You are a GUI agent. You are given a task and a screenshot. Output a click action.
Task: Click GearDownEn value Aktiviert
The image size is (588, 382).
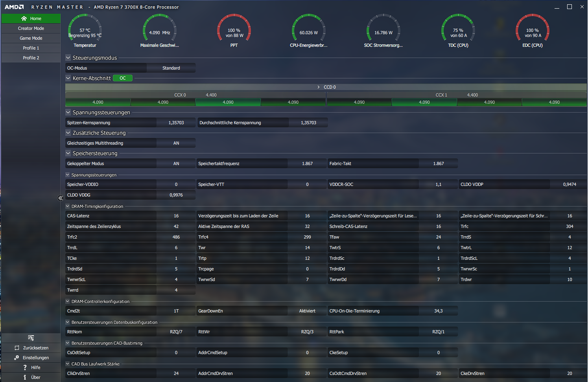[307, 311]
